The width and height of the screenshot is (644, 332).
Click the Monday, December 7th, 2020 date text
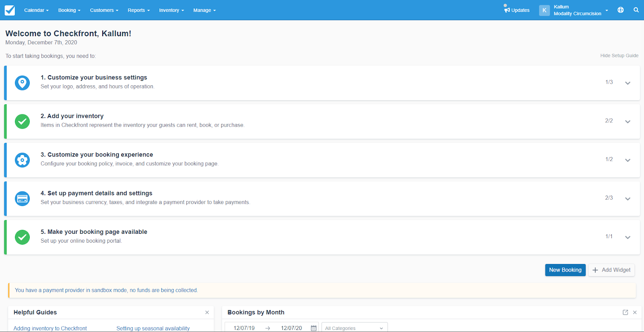tap(41, 43)
